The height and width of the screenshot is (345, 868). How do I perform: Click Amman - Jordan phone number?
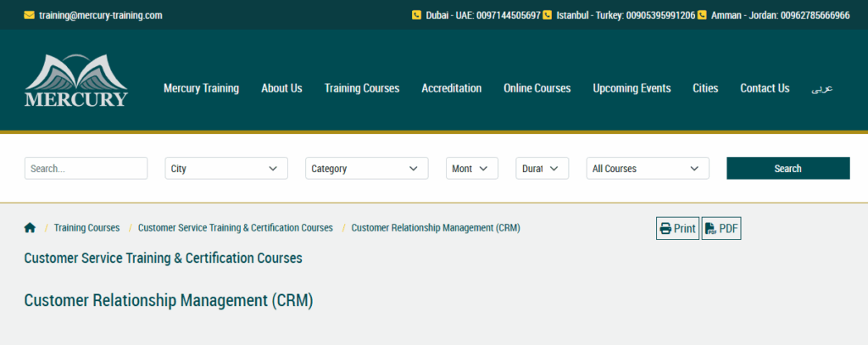[781, 15]
